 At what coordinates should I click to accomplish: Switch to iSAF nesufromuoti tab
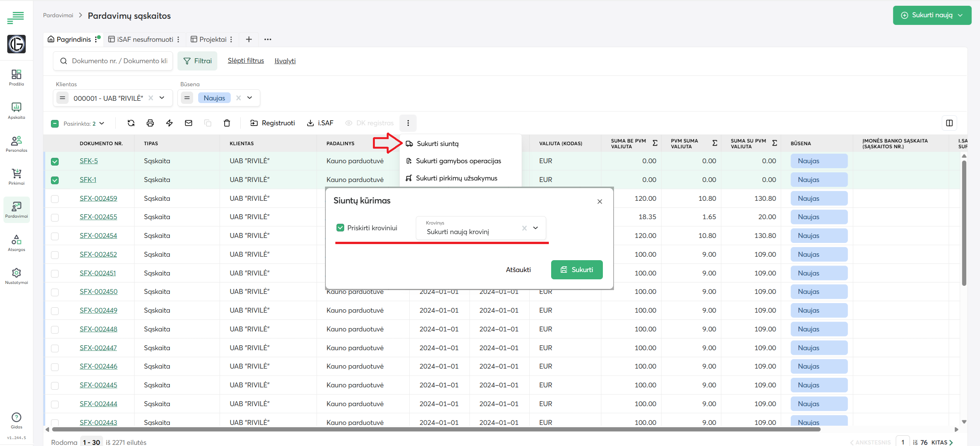pos(145,39)
